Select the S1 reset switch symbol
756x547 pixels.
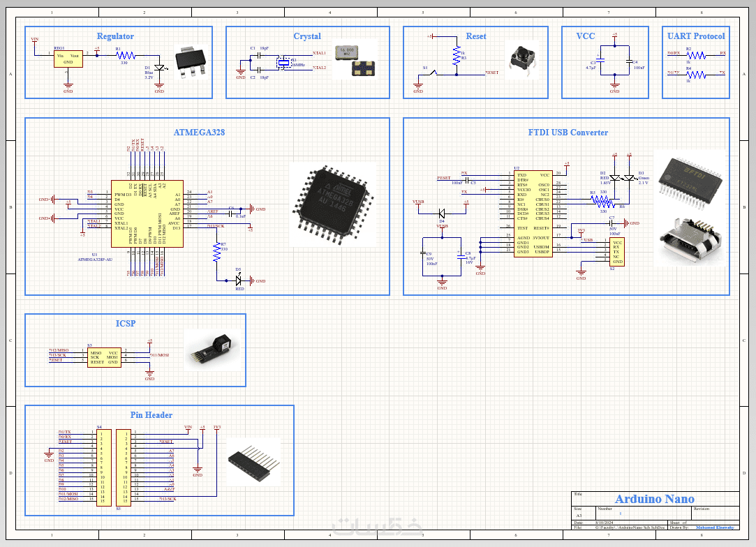pos(433,74)
